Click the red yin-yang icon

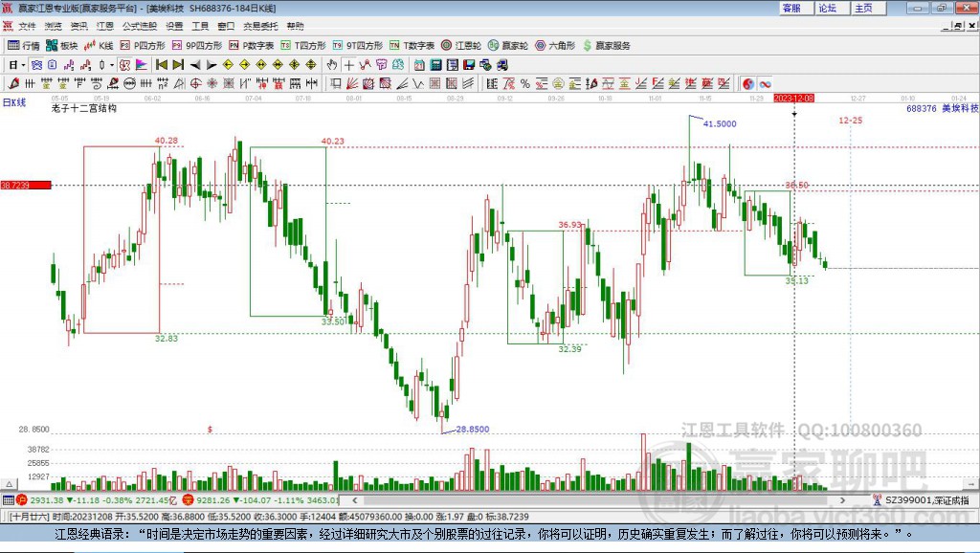748,84
